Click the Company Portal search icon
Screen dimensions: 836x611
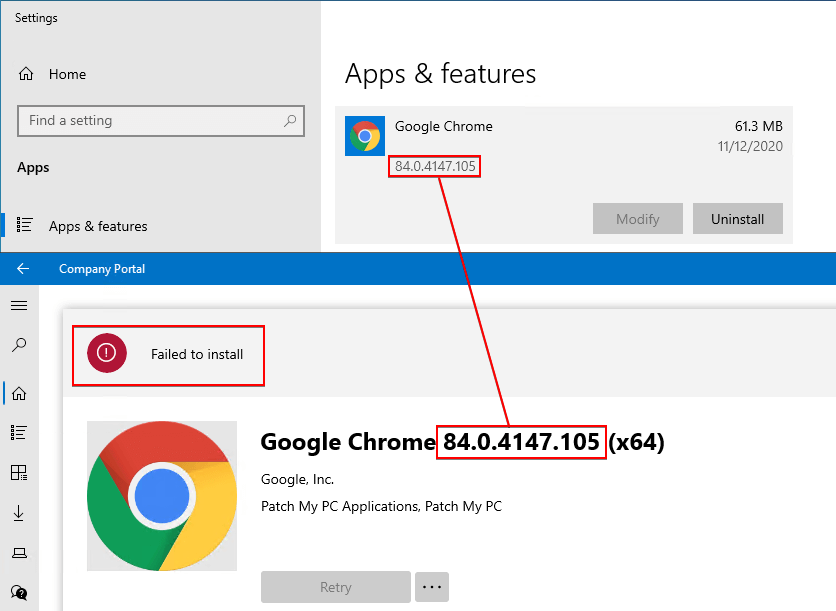pos(19,345)
